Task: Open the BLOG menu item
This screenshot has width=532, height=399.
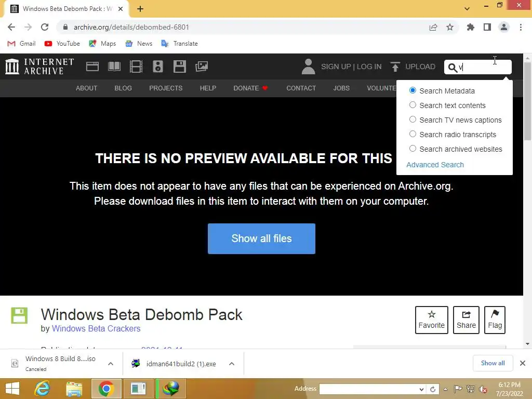Action: click(x=123, y=88)
